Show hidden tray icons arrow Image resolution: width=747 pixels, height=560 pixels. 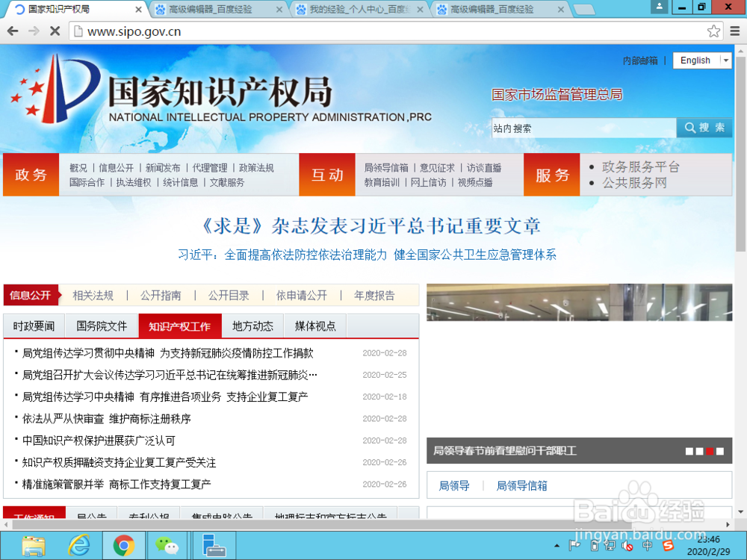point(557,546)
